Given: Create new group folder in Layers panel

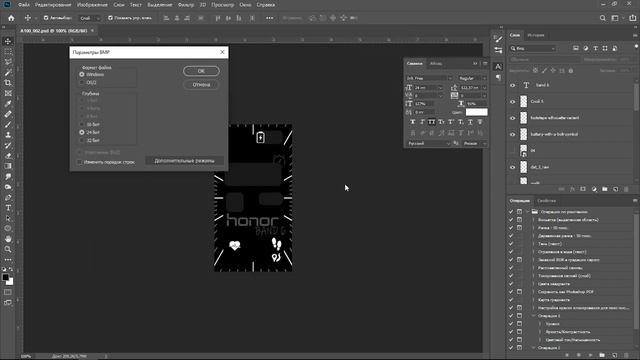Looking at the screenshot, I should 604,189.
